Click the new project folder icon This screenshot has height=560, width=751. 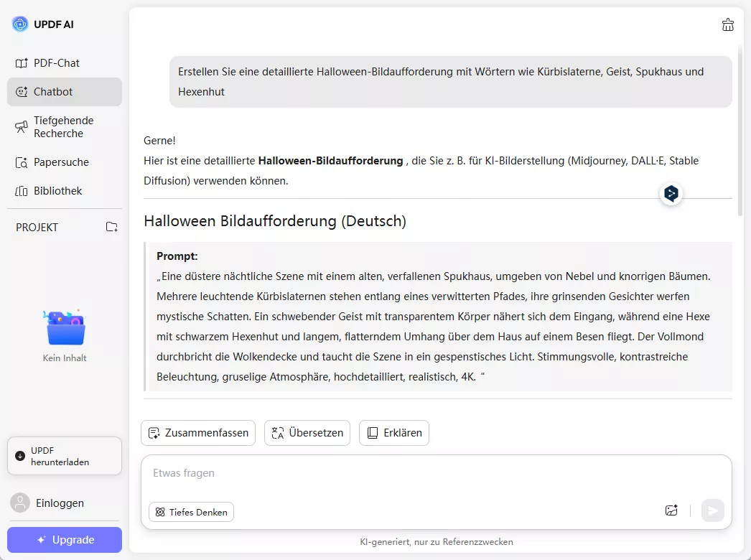[x=111, y=227]
